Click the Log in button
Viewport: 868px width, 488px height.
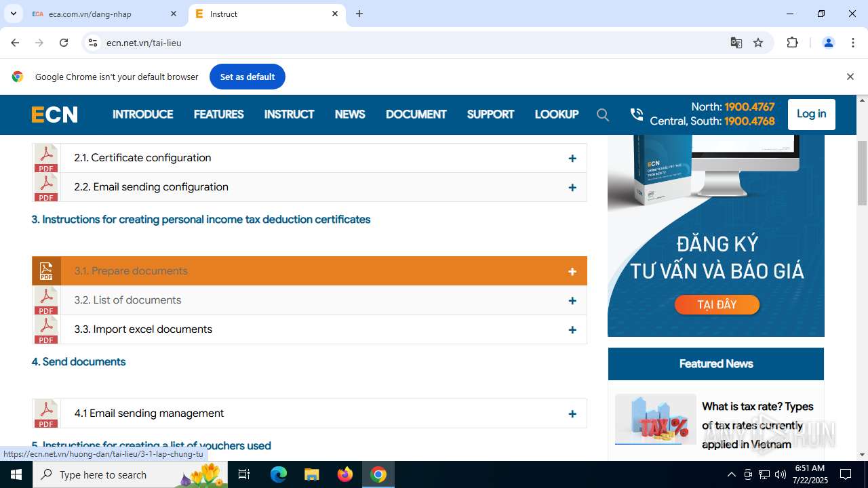pos(811,114)
